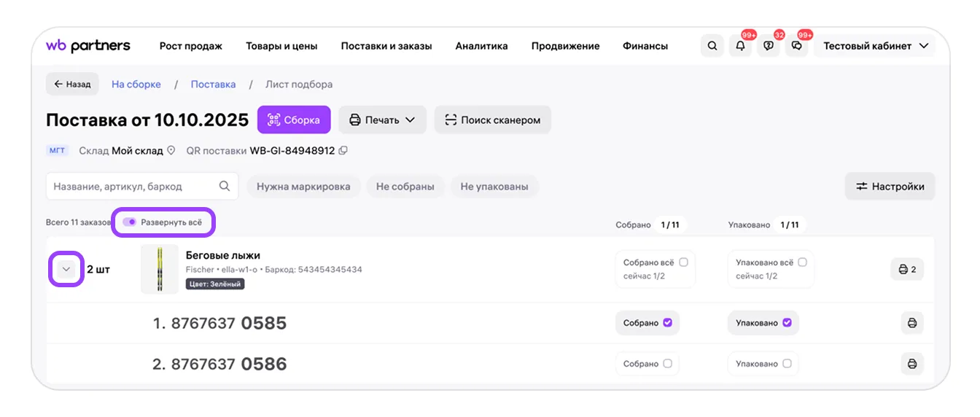Print label for order 8767637 0585
Screen dimensions: 980x417
pos(911,323)
